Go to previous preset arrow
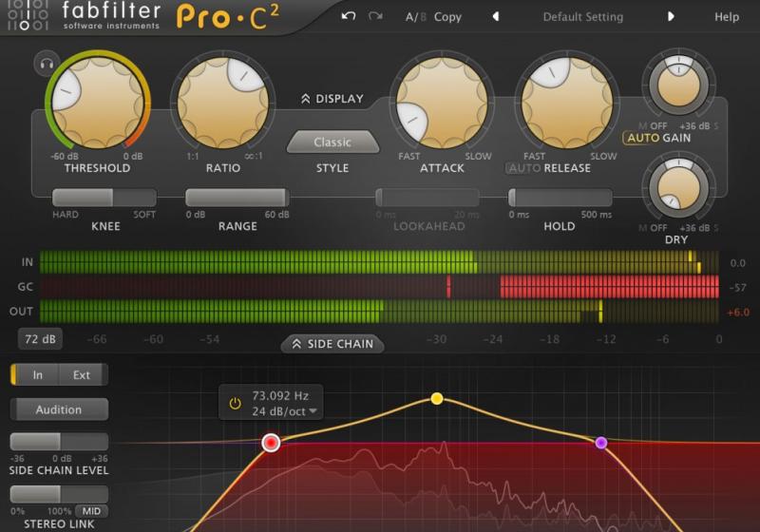Screen dimensions: 760x532 click(495, 16)
